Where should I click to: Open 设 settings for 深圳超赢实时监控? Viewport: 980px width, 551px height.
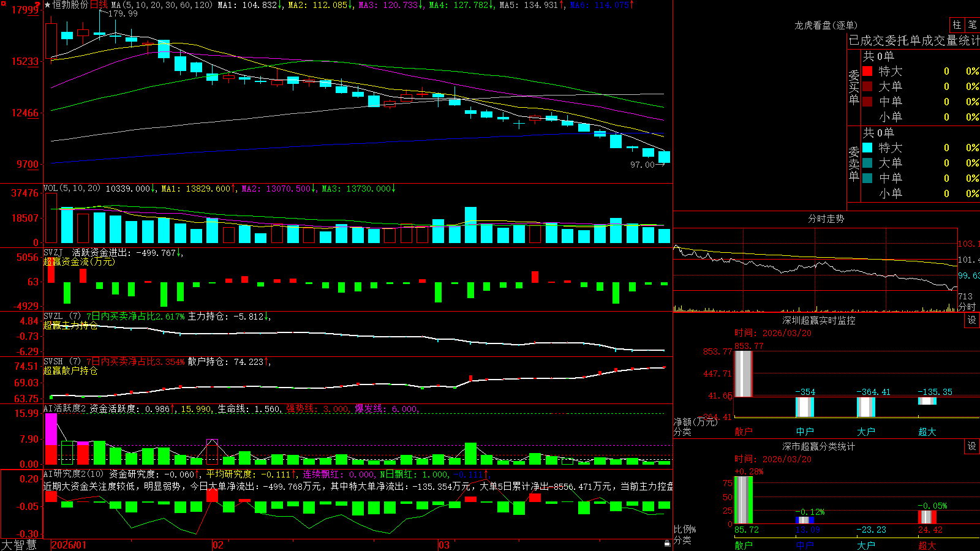tap(972, 320)
